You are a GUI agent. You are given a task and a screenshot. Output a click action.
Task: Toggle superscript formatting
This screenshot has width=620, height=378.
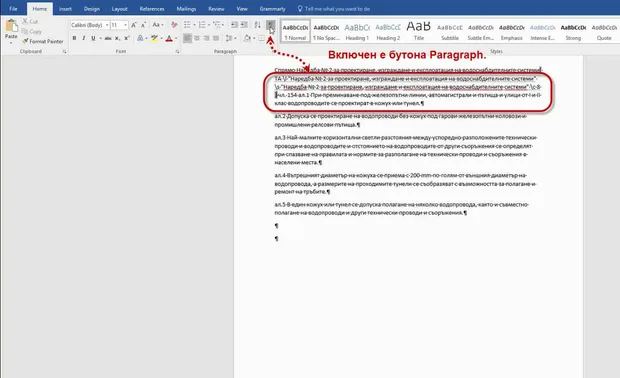pos(127,38)
